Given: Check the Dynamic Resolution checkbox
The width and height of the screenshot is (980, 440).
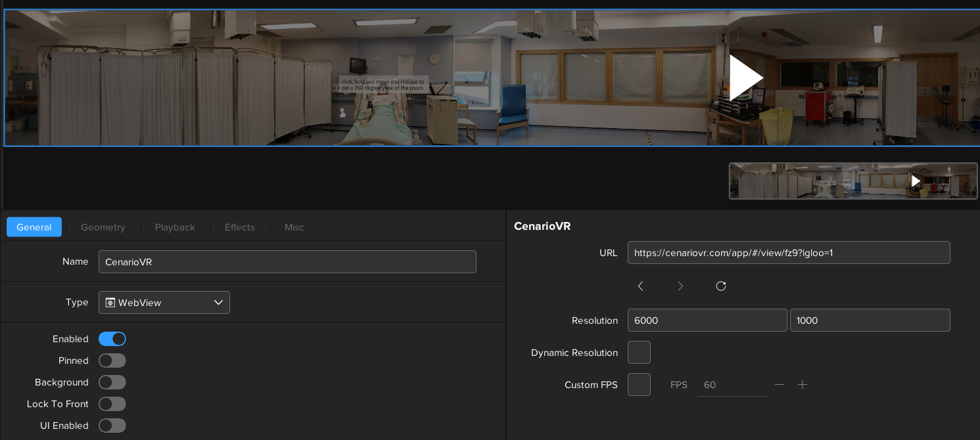Looking at the screenshot, I should point(639,353).
